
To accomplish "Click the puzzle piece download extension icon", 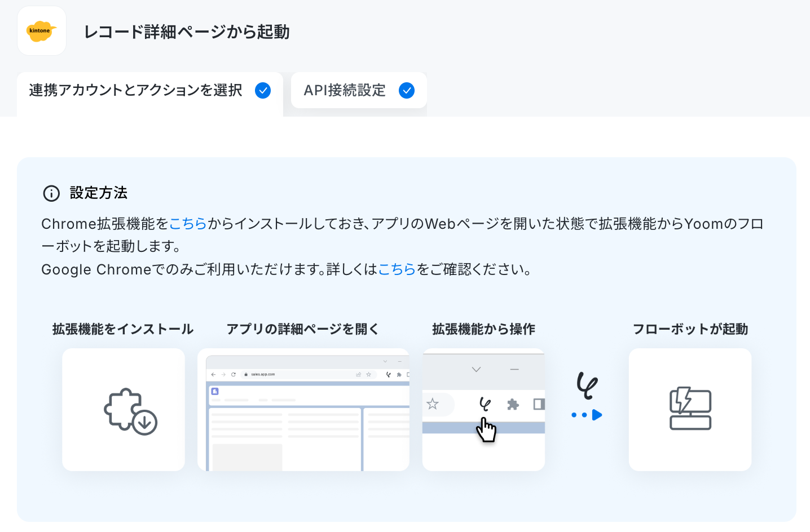I will [130, 411].
